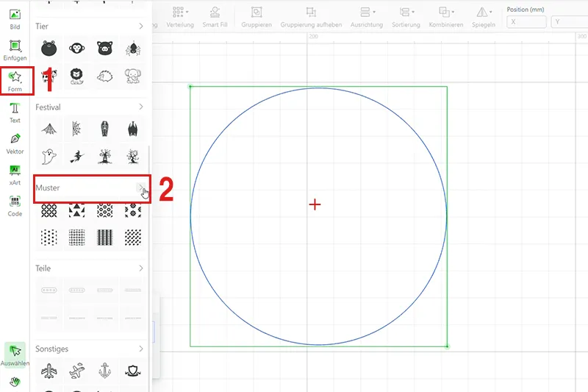Image resolution: width=588 pixels, height=392 pixels.
Task: Insert the airliner shape under Sonstiges
Action: (49, 371)
